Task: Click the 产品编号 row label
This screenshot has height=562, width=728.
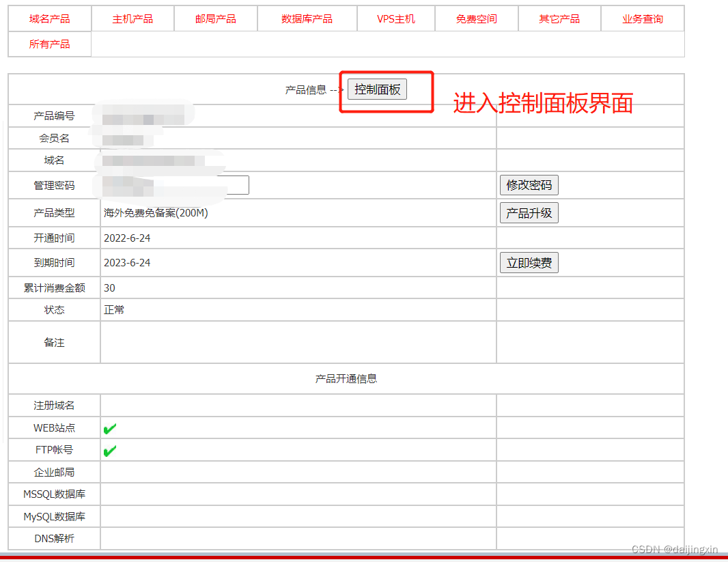Action: [54, 115]
